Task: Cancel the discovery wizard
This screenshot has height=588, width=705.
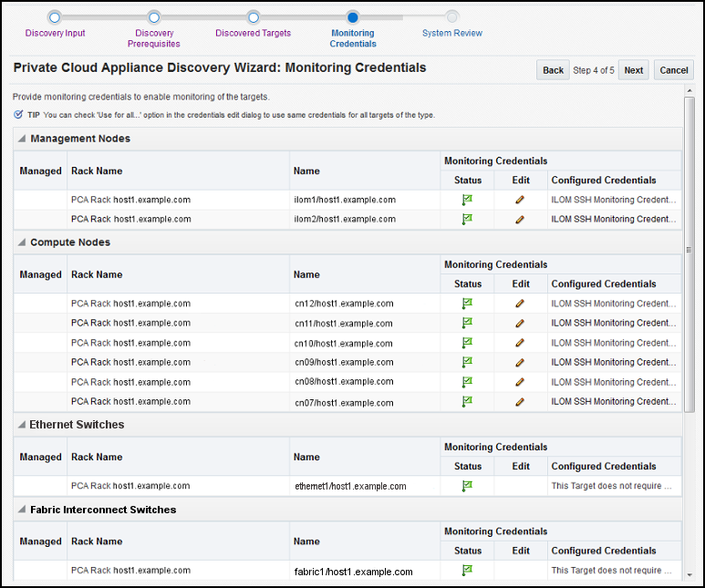Action: point(674,70)
